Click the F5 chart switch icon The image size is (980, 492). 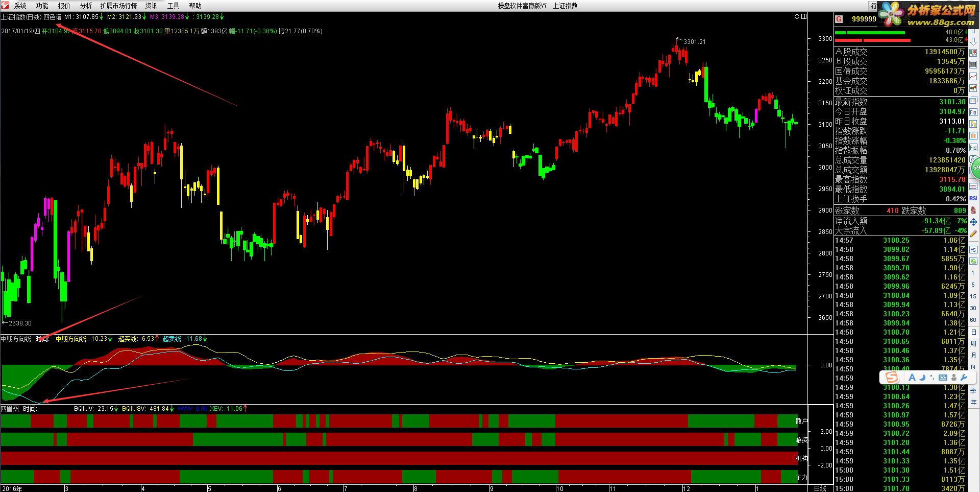(x=973, y=250)
